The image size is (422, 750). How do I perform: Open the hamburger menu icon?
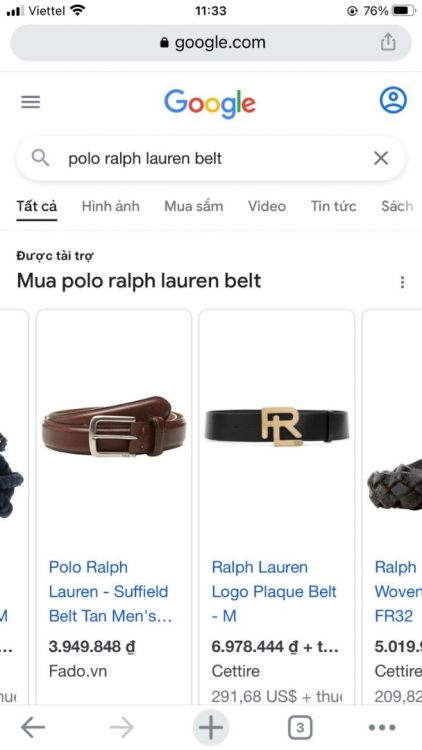pos(31,102)
